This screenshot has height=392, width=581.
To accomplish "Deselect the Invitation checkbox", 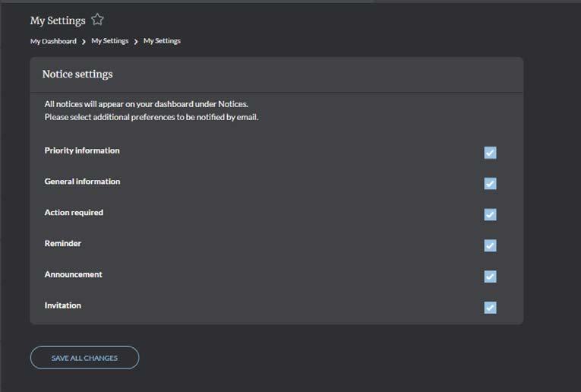I will pyautogui.click(x=490, y=308).
